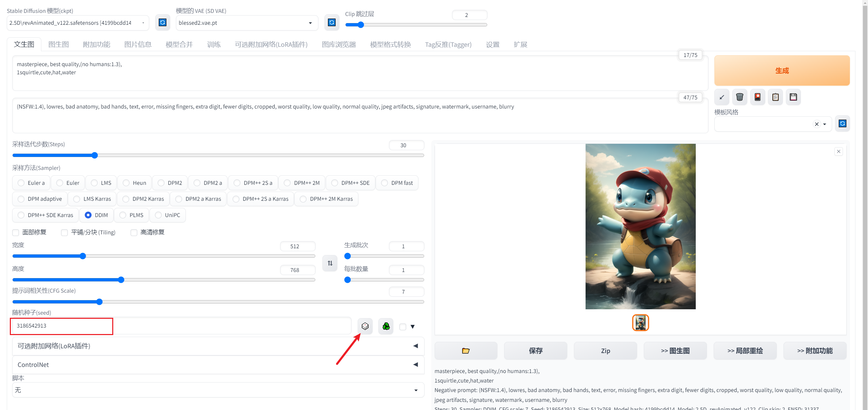Viewport: 868px width, 410px height.
Task: Adjust the height slider
Action: click(164, 280)
